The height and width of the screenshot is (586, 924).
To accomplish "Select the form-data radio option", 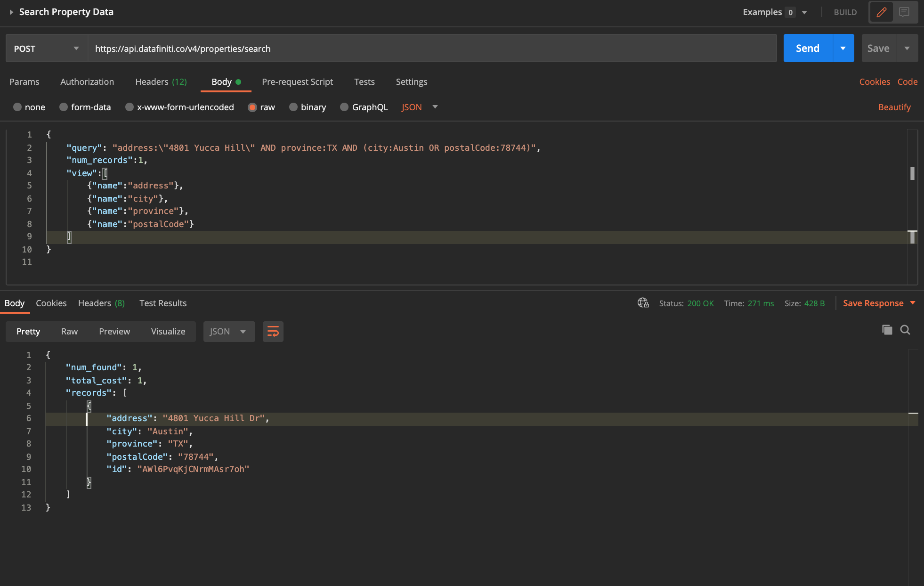I will (64, 107).
